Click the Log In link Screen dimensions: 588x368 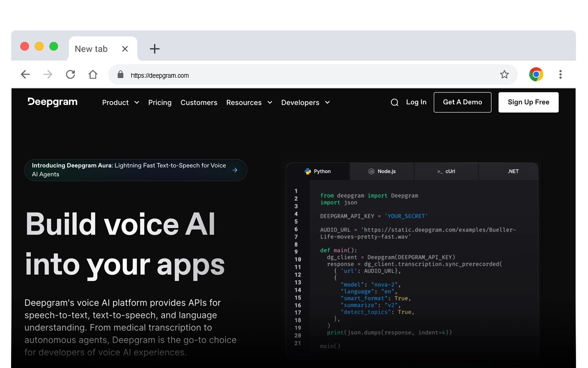(x=416, y=102)
